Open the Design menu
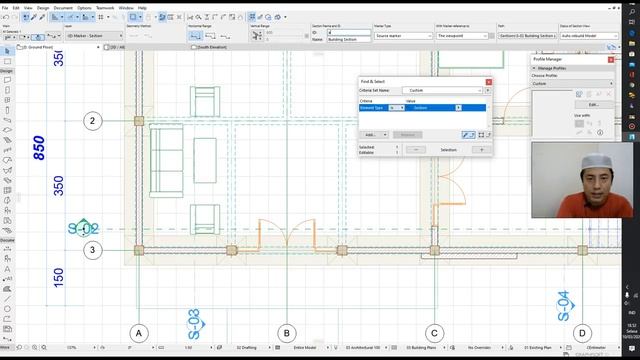 coord(43,8)
